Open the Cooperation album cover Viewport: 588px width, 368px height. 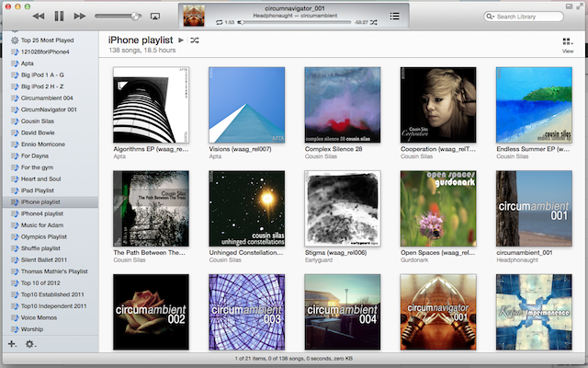tap(438, 105)
